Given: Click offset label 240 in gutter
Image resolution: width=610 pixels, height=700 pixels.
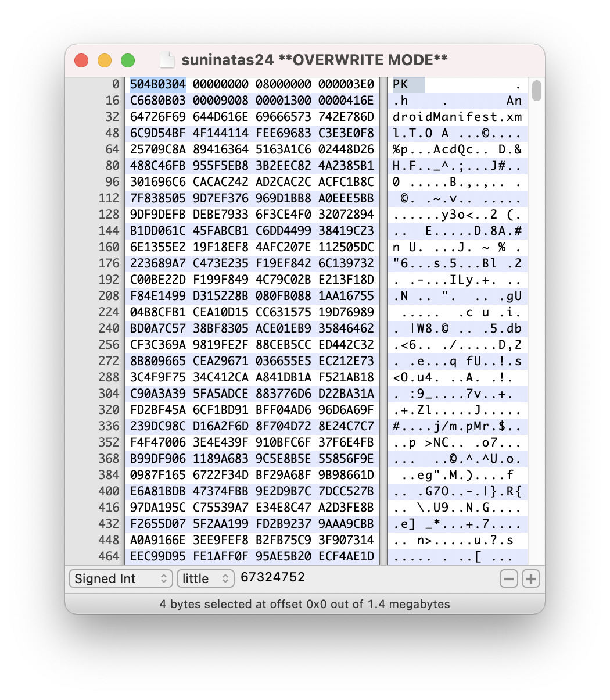Looking at the screenshot, I should click(x=109, y=328).
